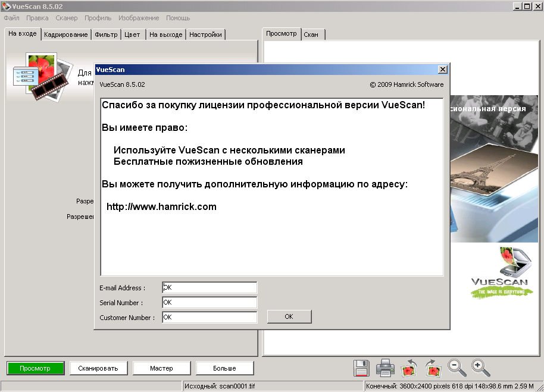Switch to the На входе tab

tap(23, 34)
